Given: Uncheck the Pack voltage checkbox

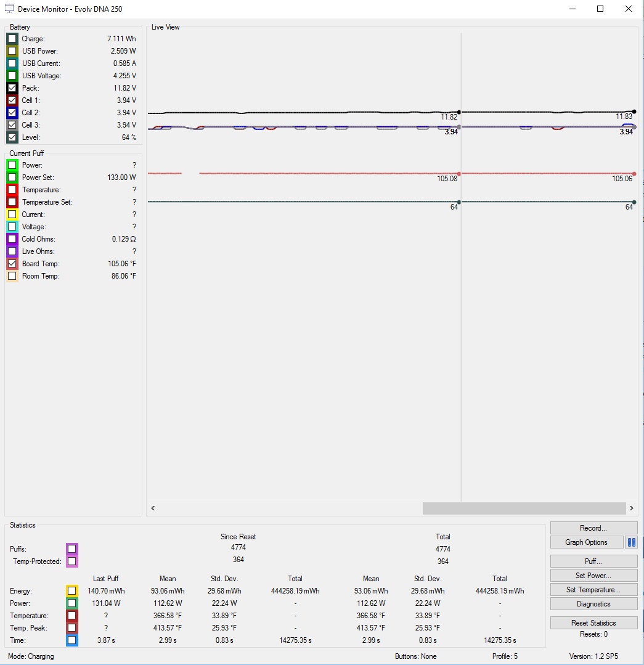Looking at the screenshot, I should click(12, 88).
